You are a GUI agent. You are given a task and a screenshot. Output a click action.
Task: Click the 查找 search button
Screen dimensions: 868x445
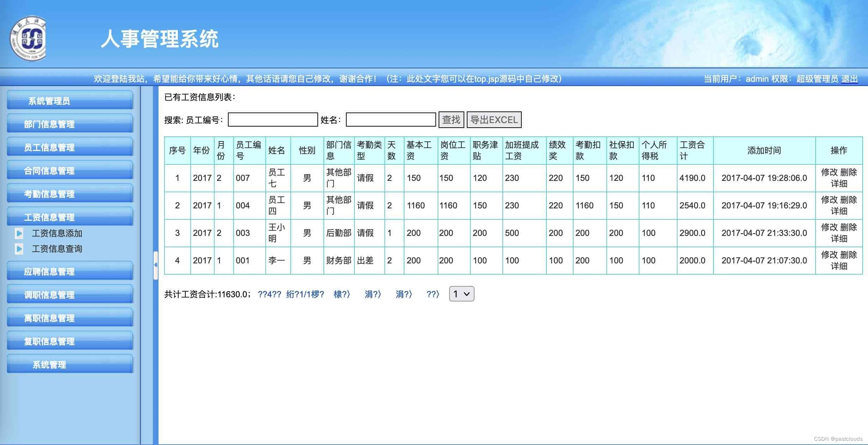coord(451,120)
